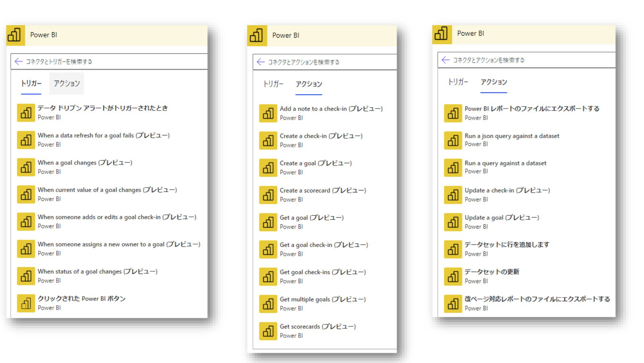The width and height of the screenshot is (644, 363).
Task: Click icon beside 'データ ドリブン アラートがトリガーされたとき'
Action: pos(26,113)
